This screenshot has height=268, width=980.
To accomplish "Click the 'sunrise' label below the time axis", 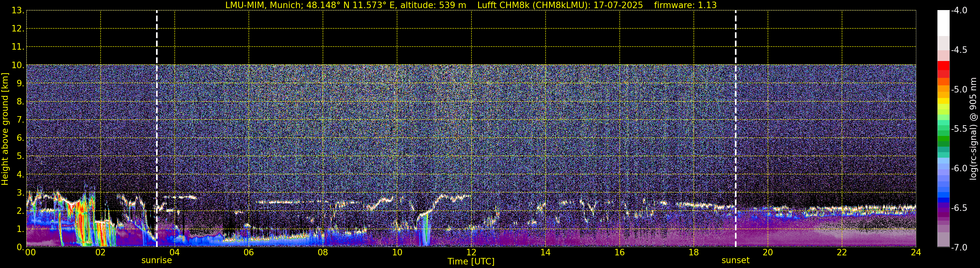I will (x=156, y=260).
